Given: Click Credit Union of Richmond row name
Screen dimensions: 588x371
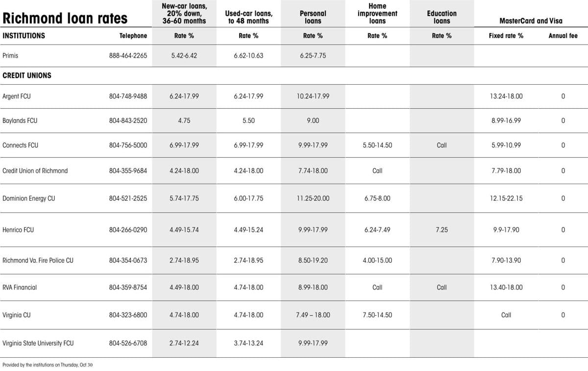Looking at the screenshot, I should pos(35,171).
